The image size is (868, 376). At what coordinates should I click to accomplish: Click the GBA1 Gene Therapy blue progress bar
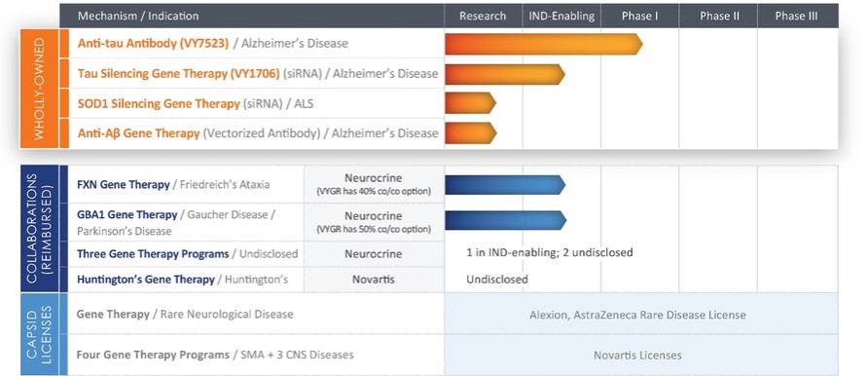(505, 220)
